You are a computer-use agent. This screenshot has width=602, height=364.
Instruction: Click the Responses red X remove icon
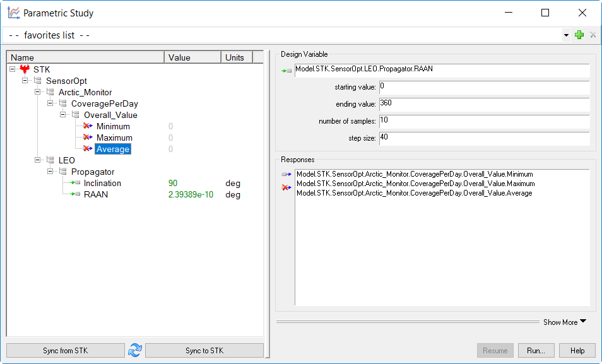point(286,187)
